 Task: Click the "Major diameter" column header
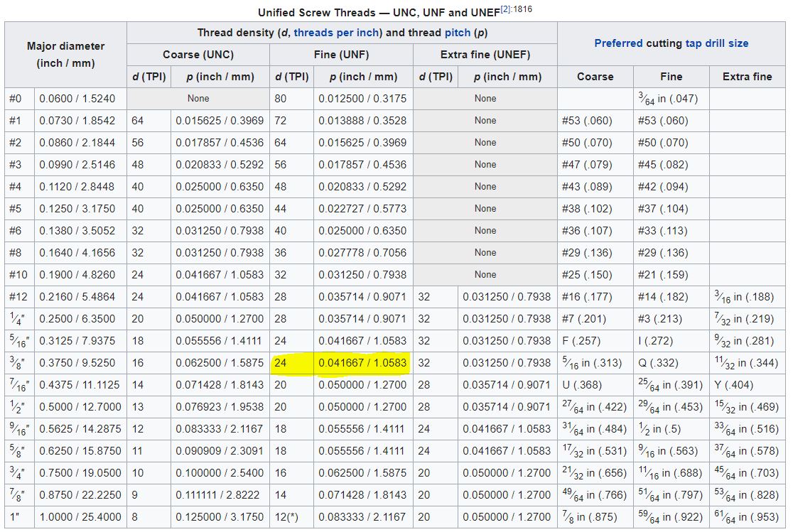point(65,54)
